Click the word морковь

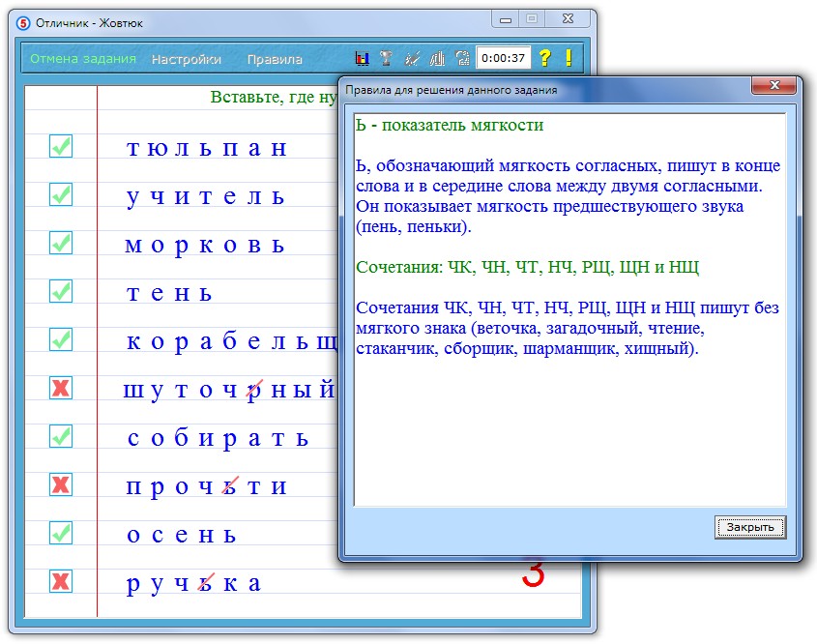(x=205, y=246)
